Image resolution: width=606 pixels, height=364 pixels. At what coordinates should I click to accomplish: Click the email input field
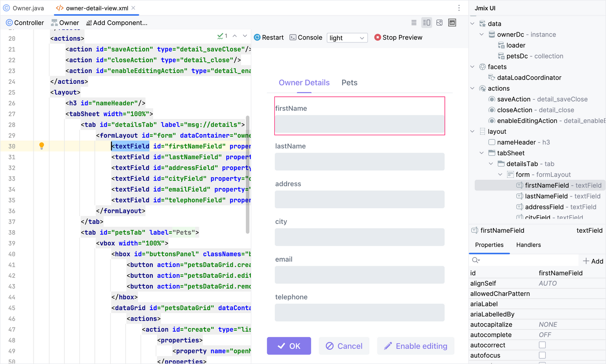(359, 275)
